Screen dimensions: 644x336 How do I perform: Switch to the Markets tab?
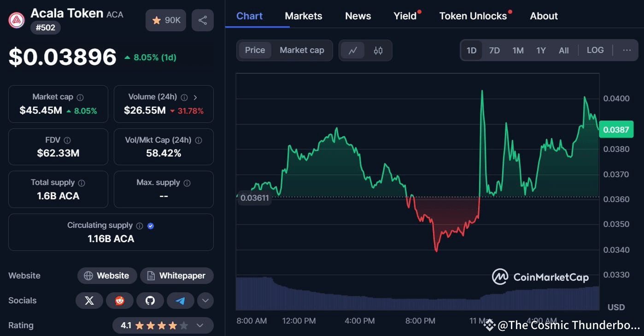pyautogui.click(x=303, y=16)
